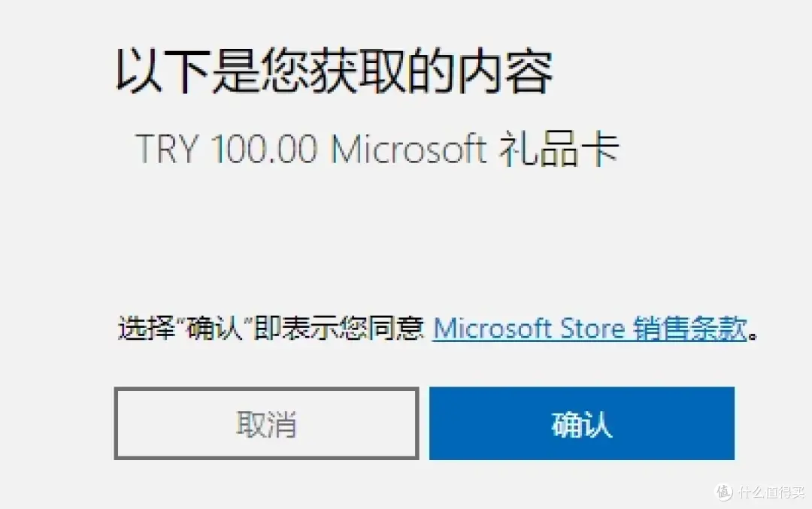
Task: Click the 什么值得买 watermark text
Action: pyautogui.click(x=771, y=492)
